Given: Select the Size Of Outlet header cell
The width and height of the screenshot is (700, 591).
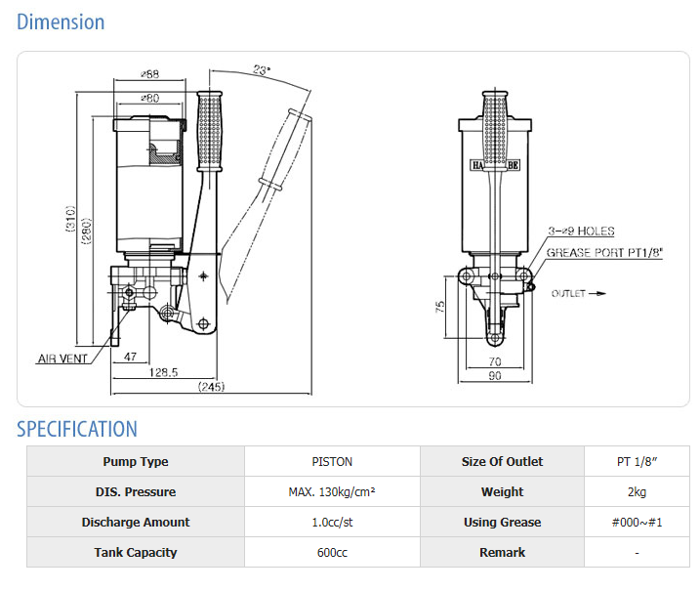Looking at the screenshot, I should [502, 462].
